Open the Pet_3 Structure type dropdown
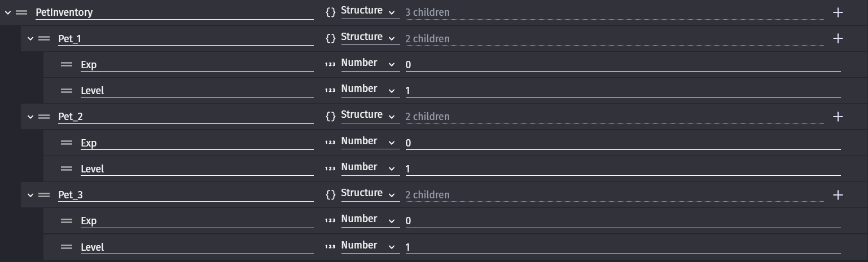Screen dimensions: 868x262 click(x=367, y=194)
